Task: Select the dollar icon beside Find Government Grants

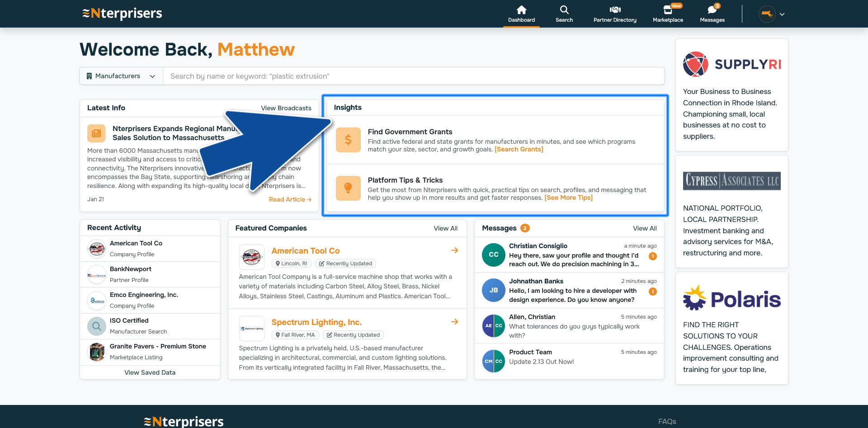Action: [x=348, y=140]
